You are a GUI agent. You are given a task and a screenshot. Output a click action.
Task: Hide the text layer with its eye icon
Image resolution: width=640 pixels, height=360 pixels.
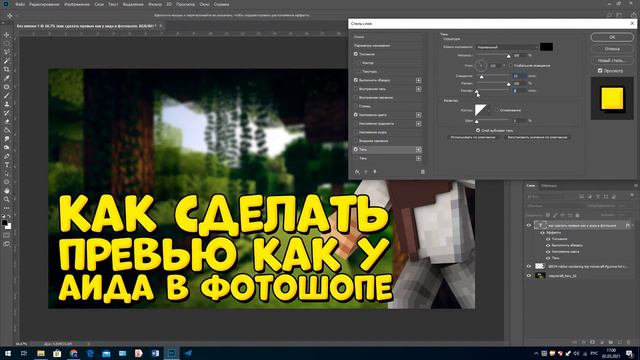tap(529, 225)
